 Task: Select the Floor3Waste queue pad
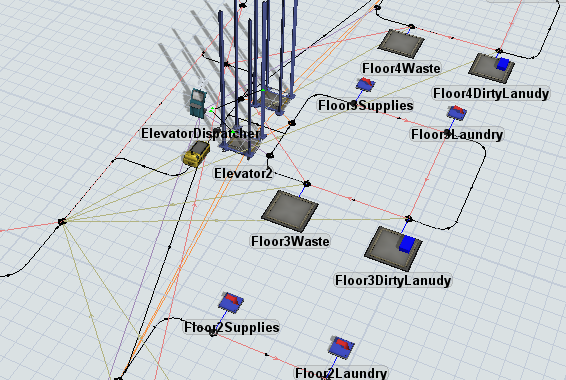tap(290, 211)
